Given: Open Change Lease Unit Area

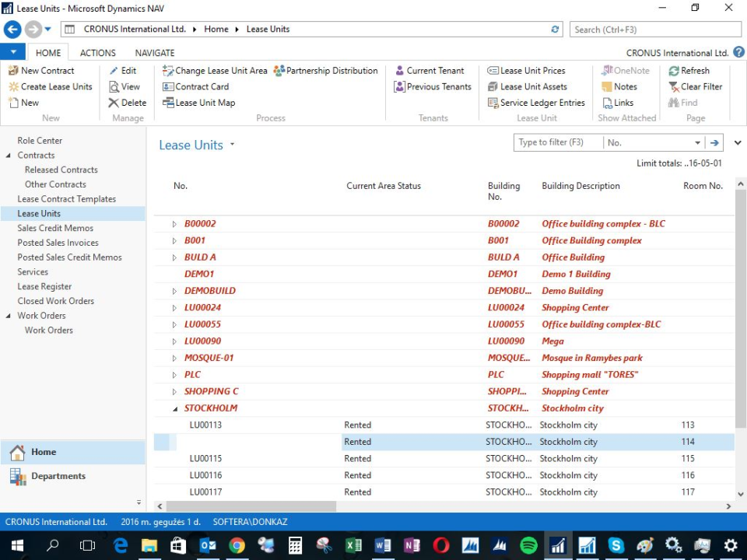Looking at the screenshot, I should [x=215, y=71].
